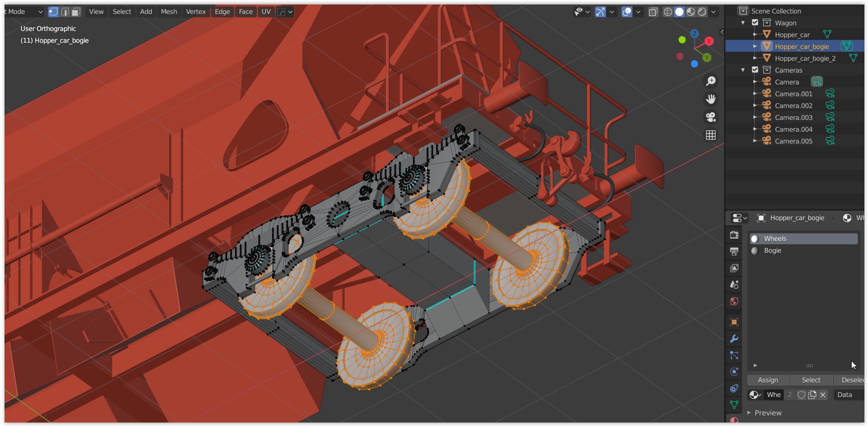Open the transform orientation dropdown

285,12
